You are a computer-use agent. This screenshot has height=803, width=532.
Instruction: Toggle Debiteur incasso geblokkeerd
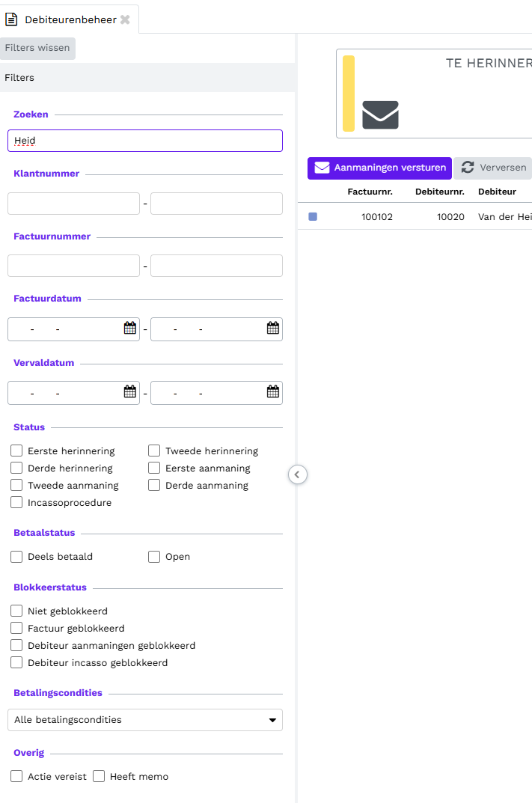(x=16, y=662)
